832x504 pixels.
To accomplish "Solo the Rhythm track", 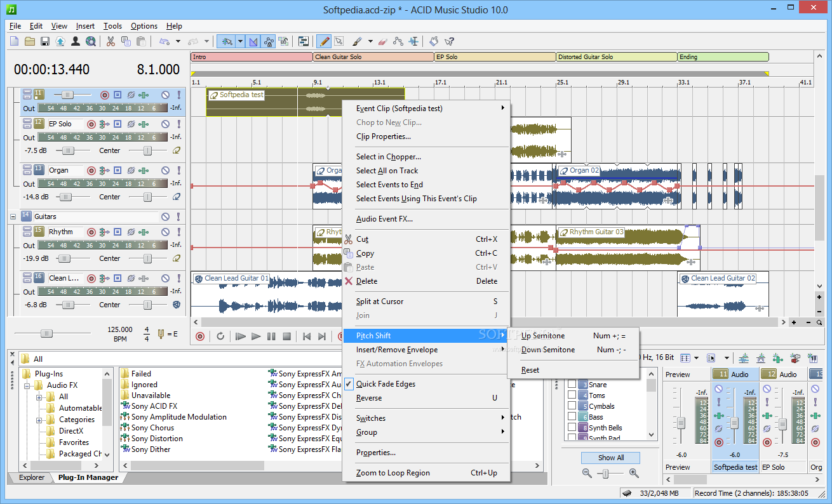I will click(178, 232).
